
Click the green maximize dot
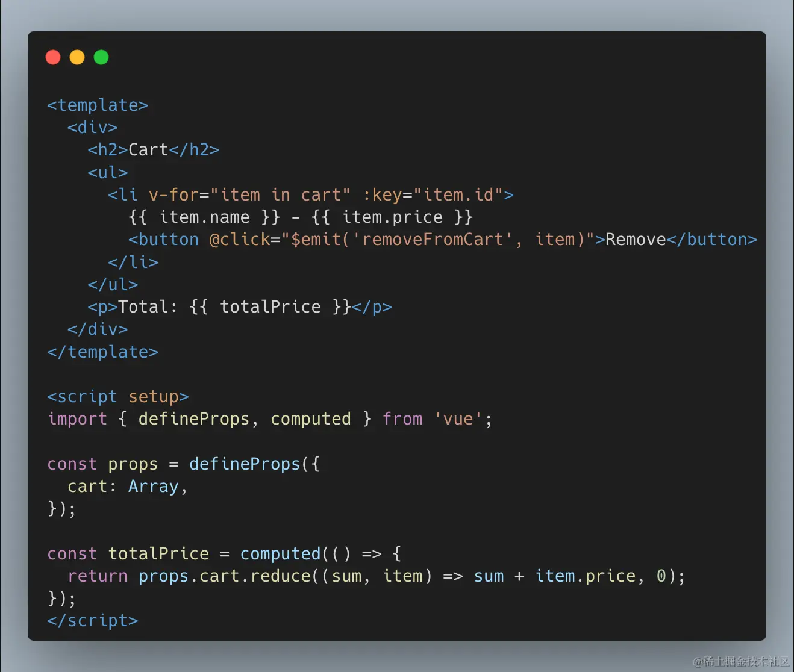101,57
